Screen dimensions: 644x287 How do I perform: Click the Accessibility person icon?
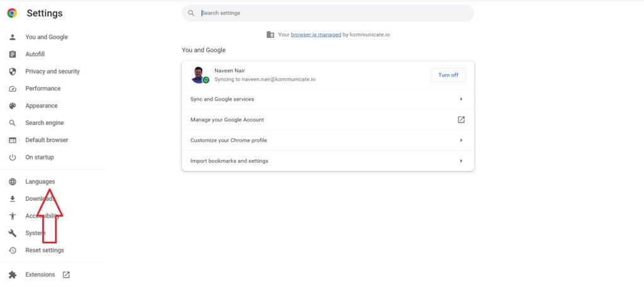[x=13, y=216]
